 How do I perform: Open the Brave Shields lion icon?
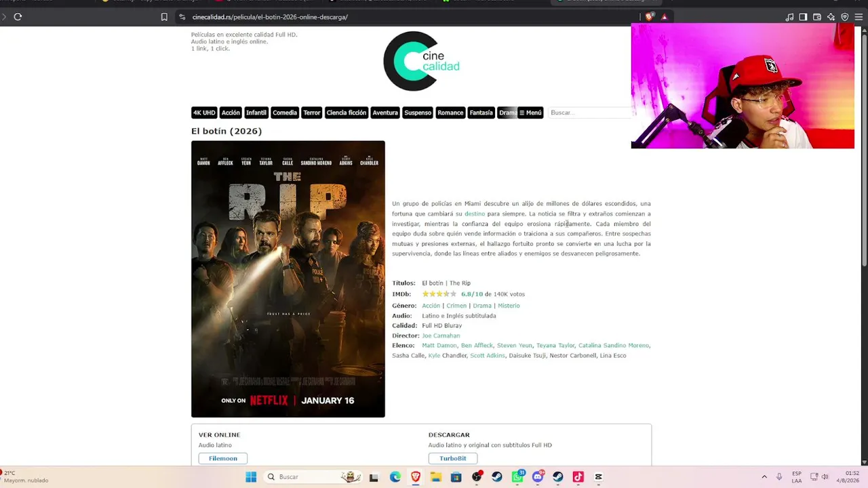click(650, 17)
